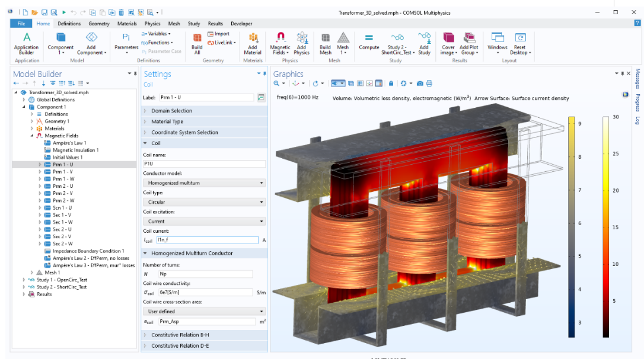The height and width of the screenshot is (359, 644).
Task: Toggle the pin on the Model Builder panel
Action: pyautogui.click(x=135, y=73)
